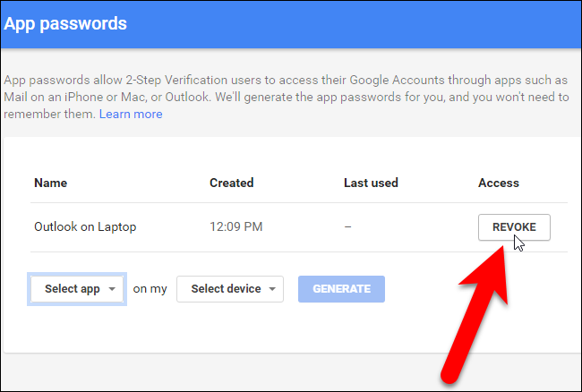This screenshot has width=582, height=392.
Task: Select the Name column header
Action: click(x=50, y=183)
